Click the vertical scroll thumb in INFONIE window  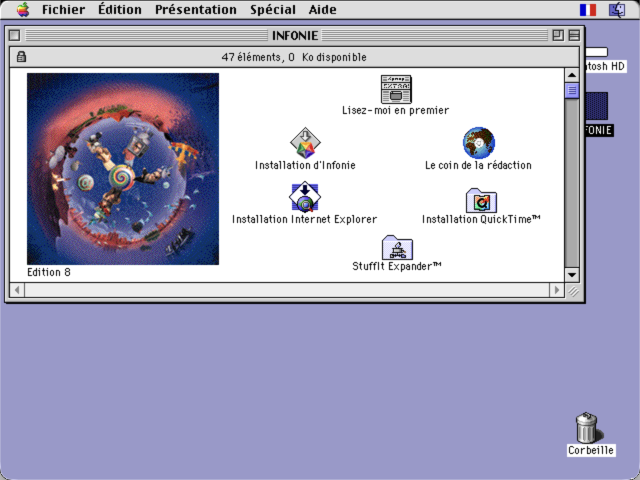[572, 90]
